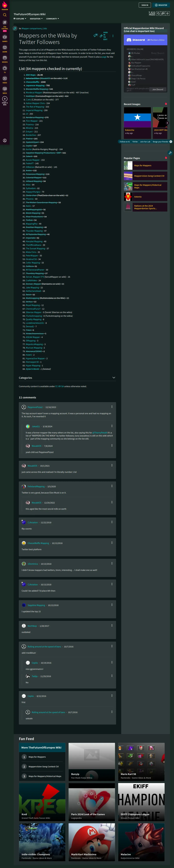
Task: Open Movies section in sidebar
Action: 5,59
